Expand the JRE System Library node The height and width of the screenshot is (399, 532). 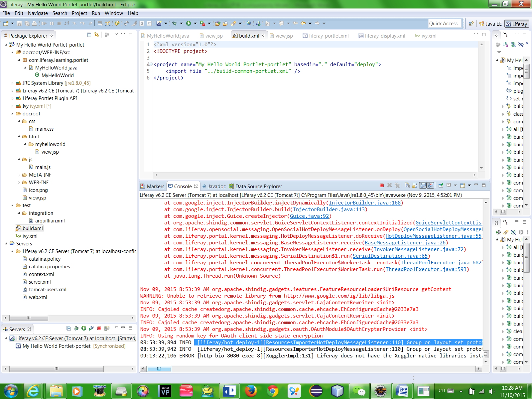pyautogui.click(x=12, y=83)
